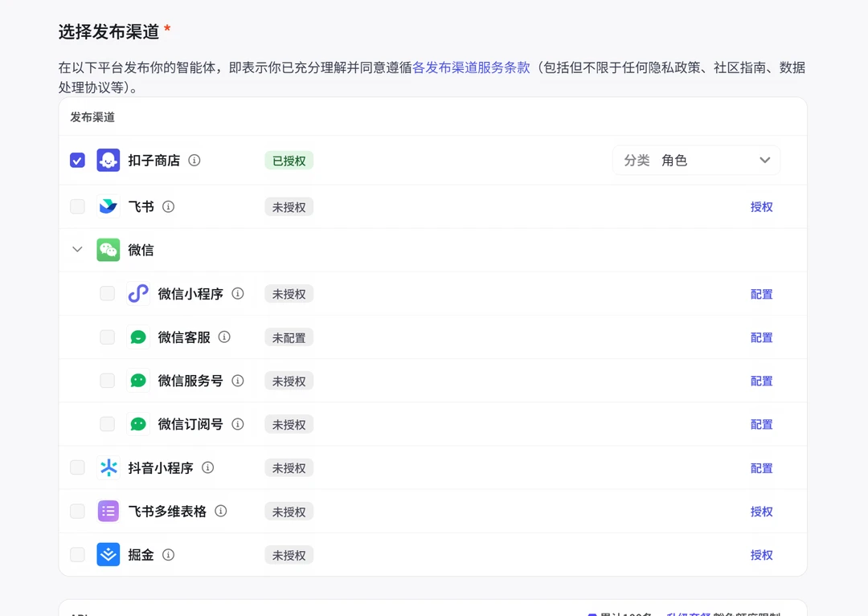This screenshot has width=868, height=616.
Task: Collapse the 微信 group chevron
Action: [77, 250]
